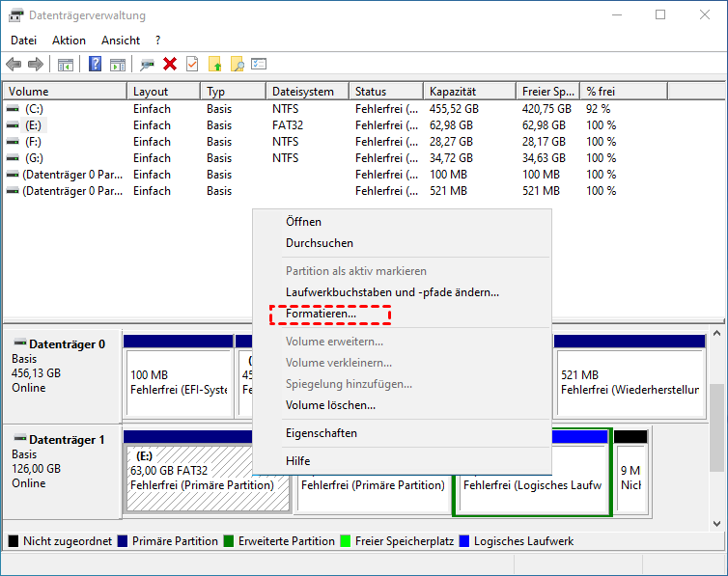Image resolution: width=728 pixels, height=576 pixels.
Task: Click the Forward arrow toolbar icon
Action: pyautogui.click(x=36, y=64)
